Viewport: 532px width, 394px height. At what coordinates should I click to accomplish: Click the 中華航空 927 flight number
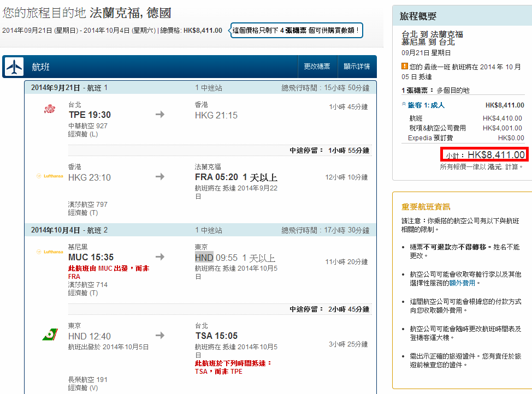88,126
